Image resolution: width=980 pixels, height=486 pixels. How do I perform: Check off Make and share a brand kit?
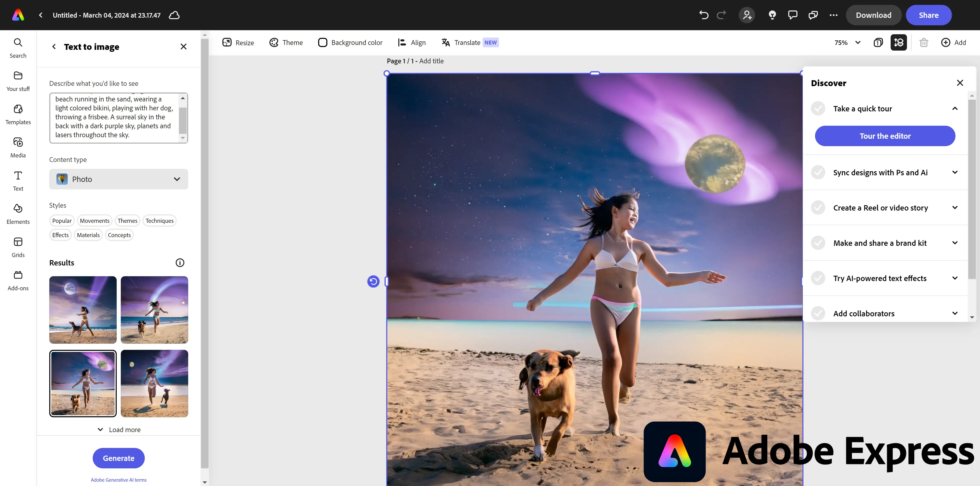(818, 243)
